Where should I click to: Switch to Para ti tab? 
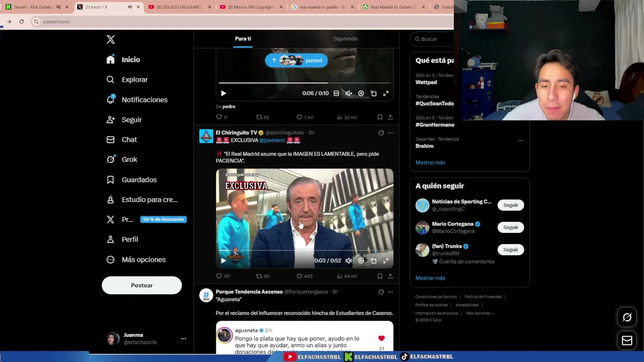point(243,39)
